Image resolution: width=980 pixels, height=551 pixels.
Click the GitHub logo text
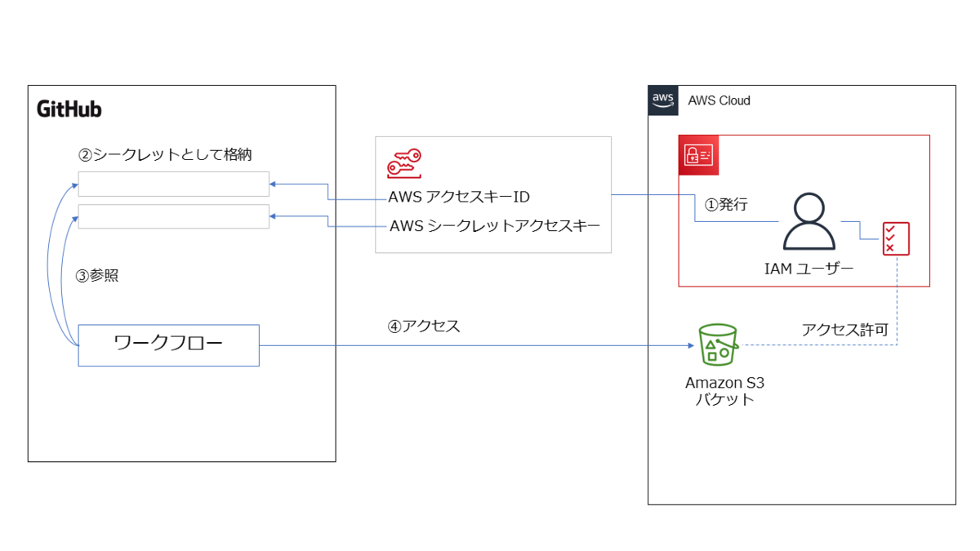pos(69,109)
